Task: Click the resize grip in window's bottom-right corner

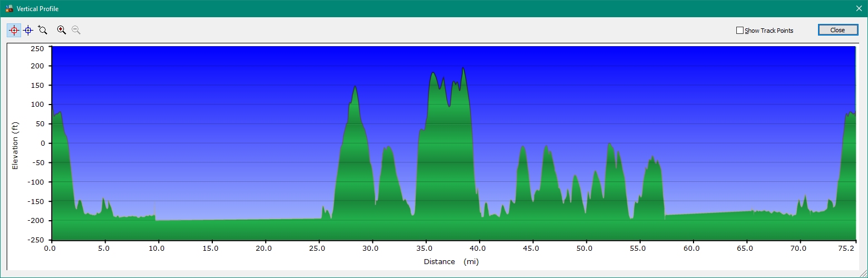Action: [863, 274]
